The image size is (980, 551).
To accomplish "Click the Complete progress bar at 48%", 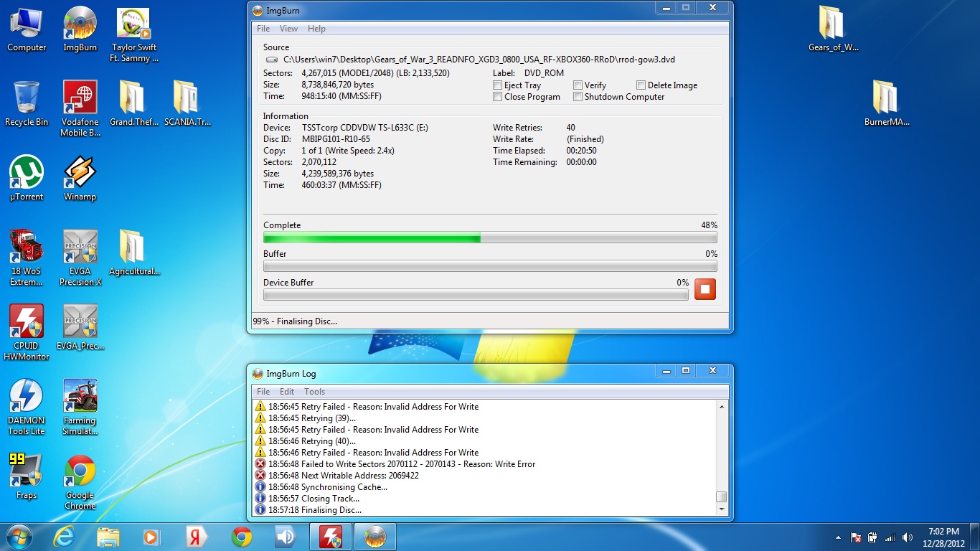I will pyautogui.click(x=490, y=237).
